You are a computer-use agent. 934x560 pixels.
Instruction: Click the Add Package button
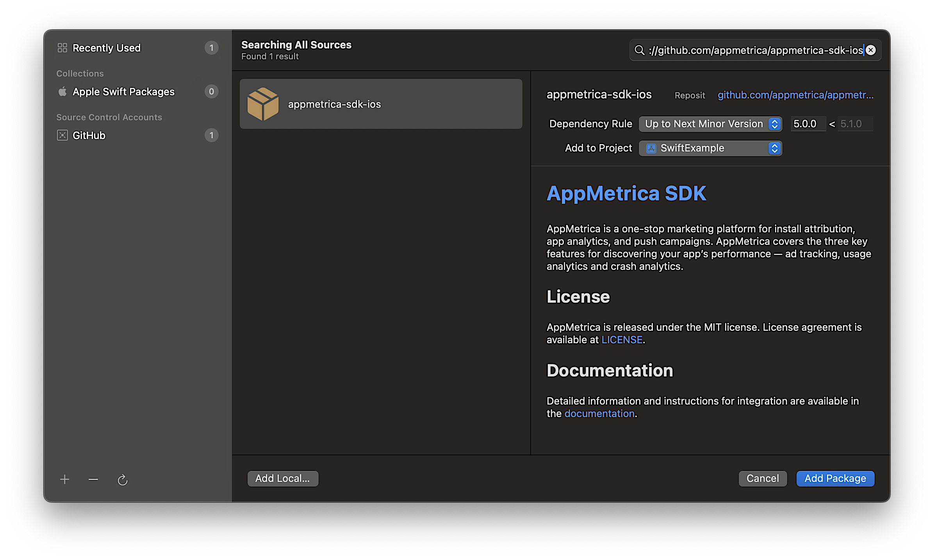[x=835, y=478]
